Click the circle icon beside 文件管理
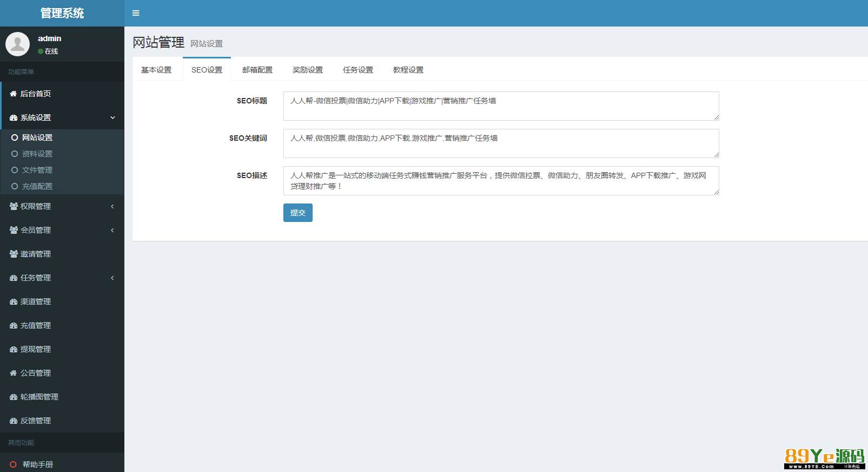Image resolution: width=868 pixels, height=472 pixels. pyautogui.click(x=15, y=170)
